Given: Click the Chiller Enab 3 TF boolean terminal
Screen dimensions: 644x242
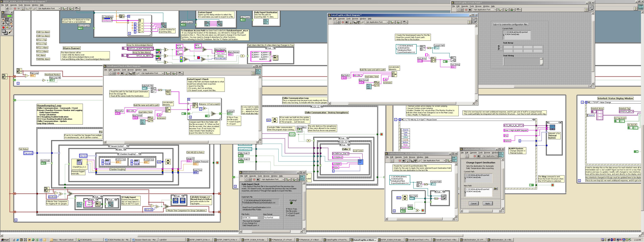Looking at the screenshot, I should (x=241, y=156).
